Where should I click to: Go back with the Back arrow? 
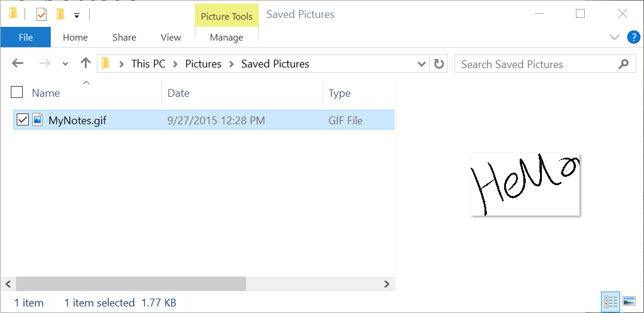point(17,64)
